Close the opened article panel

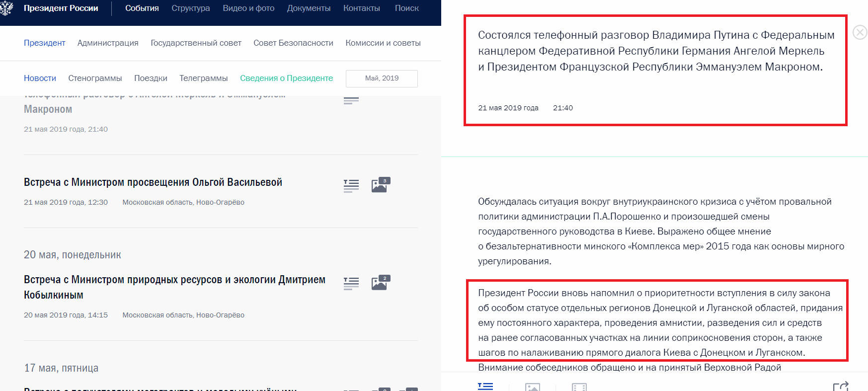pos(860,32)
